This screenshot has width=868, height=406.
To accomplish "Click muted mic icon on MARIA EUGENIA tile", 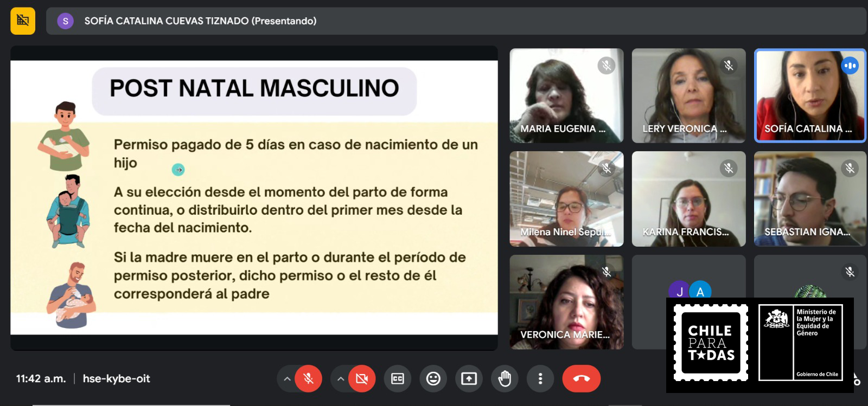I will pos(607,66).
